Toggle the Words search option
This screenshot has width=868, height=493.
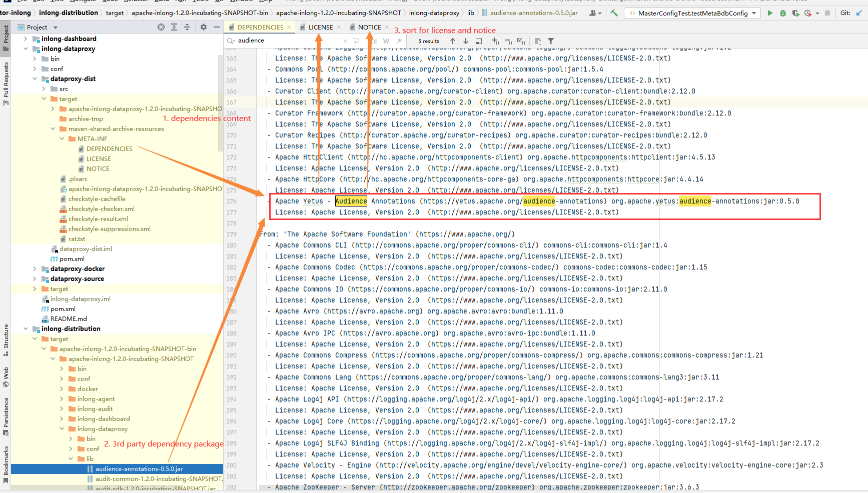[386, 41]
